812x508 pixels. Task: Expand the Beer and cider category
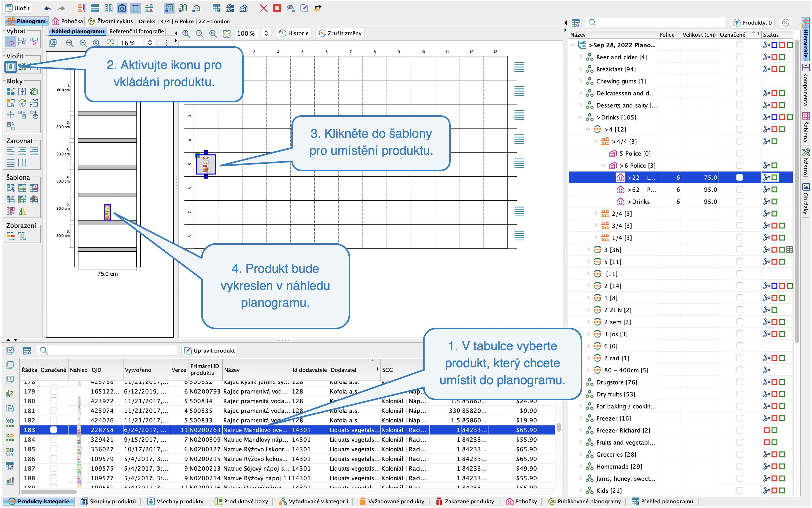[x=580, y=57]
